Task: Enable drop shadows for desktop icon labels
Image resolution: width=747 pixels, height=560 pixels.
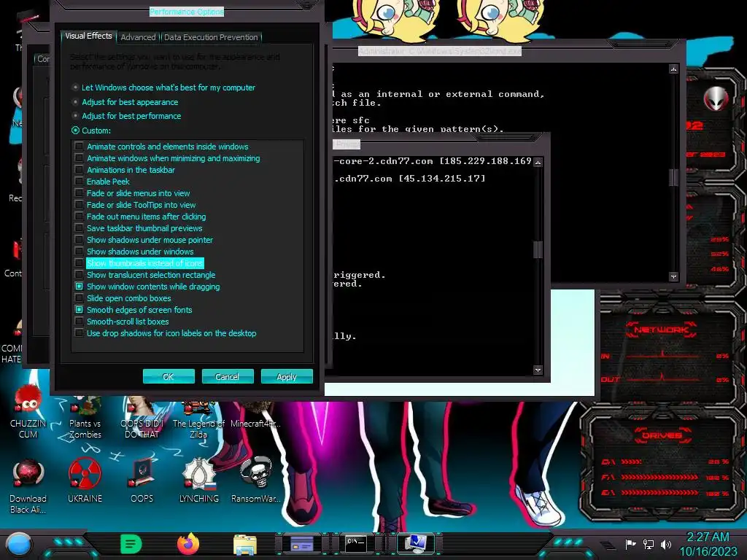Action: pos(79,332)
